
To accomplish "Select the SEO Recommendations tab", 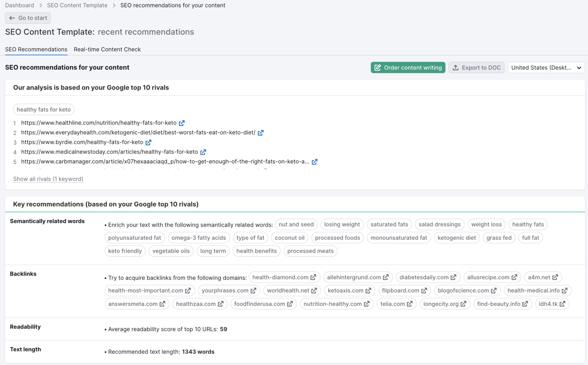I will 36,49.
